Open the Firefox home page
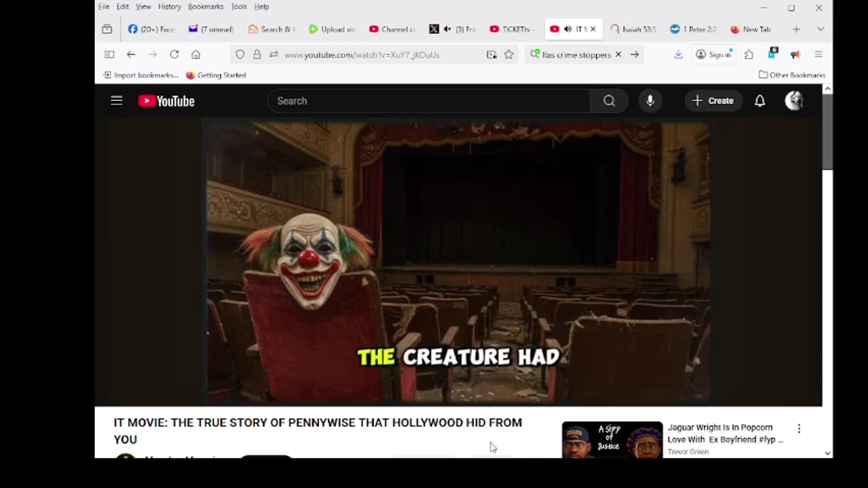This screenshot has width=868, height=488. (196, 54)
